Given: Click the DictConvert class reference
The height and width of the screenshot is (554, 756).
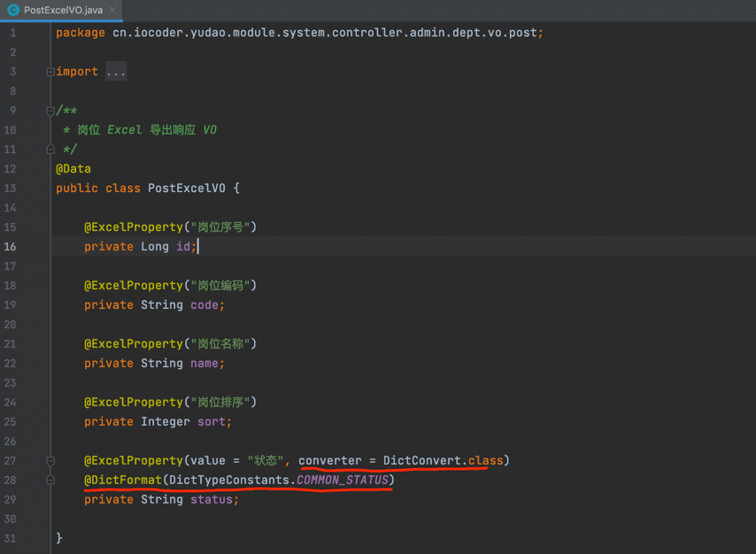Looking at the screenshot, I should coord(422,461).
